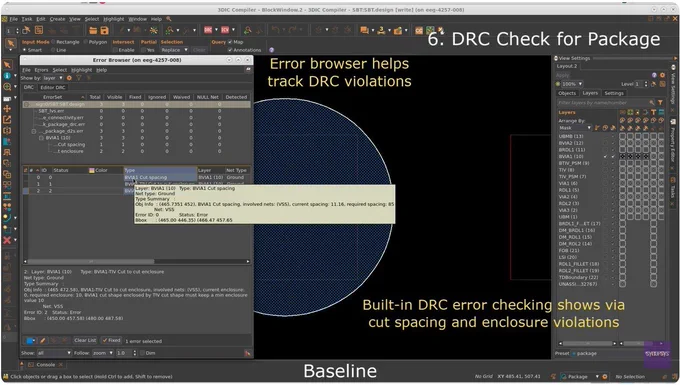
Task: Click the pencil edit icon below error details
Action: [42, 341]
